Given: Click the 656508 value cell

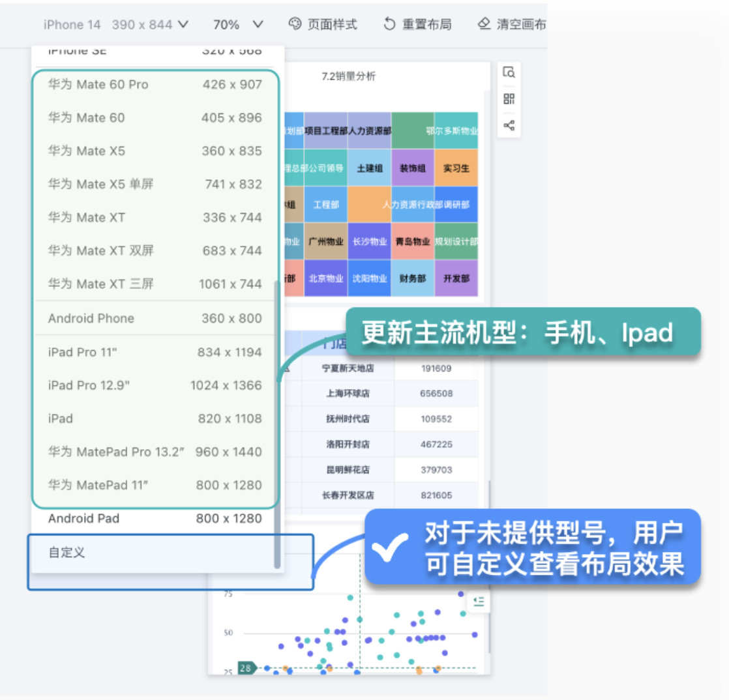Looking at the screenshot, I should [436, 394].
